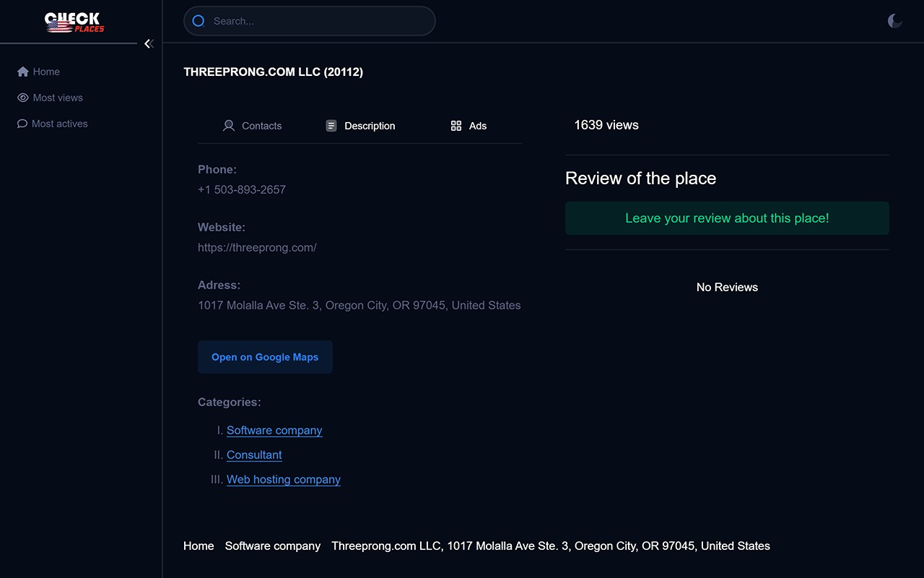Open the Consultant category link
Screen dimensions: 924x578
coord(254,454)
